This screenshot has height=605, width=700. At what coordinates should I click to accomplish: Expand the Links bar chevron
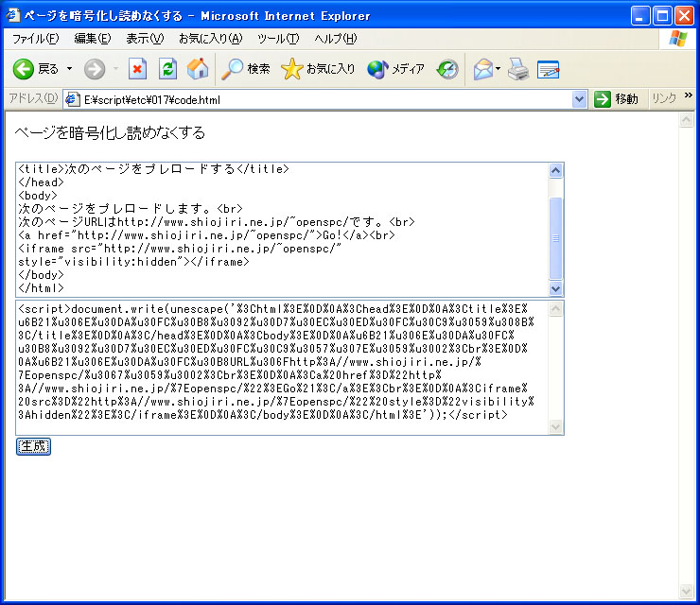point(688,95)
